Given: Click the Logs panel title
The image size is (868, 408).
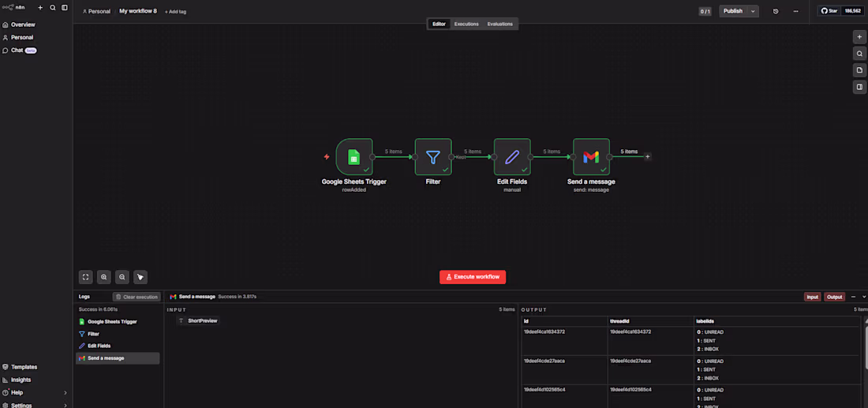Looking at the screenshot, I should (x=84, y=297).
